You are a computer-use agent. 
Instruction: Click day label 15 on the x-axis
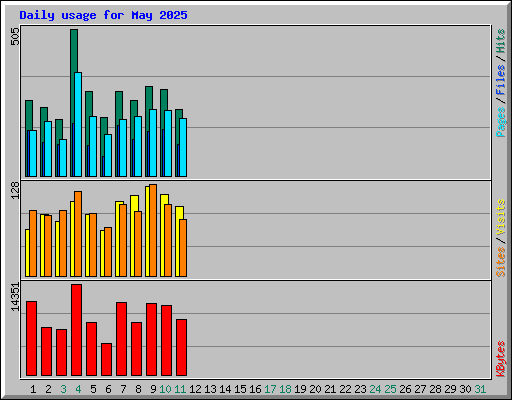(240, 389)
